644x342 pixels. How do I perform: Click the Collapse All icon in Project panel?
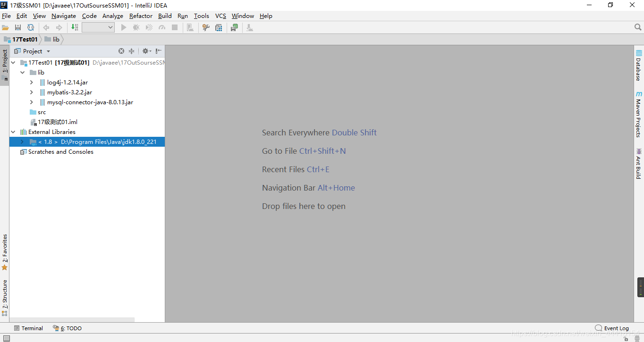[x=132, y=51]
